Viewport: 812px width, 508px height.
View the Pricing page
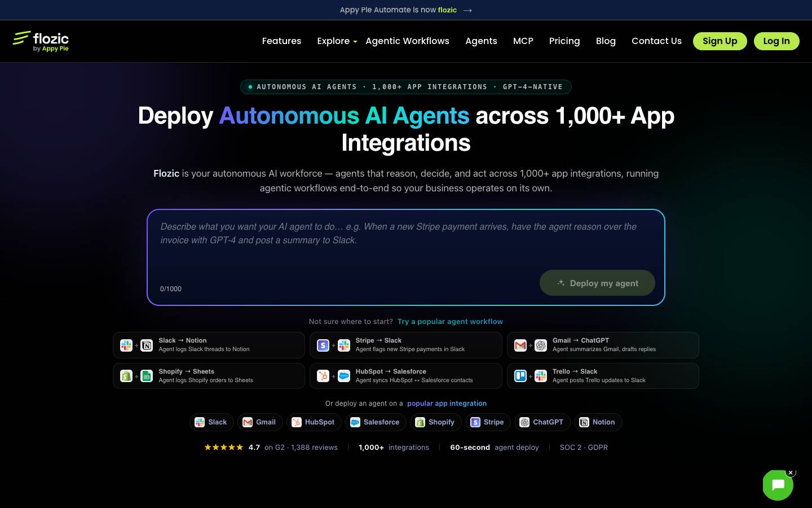pos(564,41)
